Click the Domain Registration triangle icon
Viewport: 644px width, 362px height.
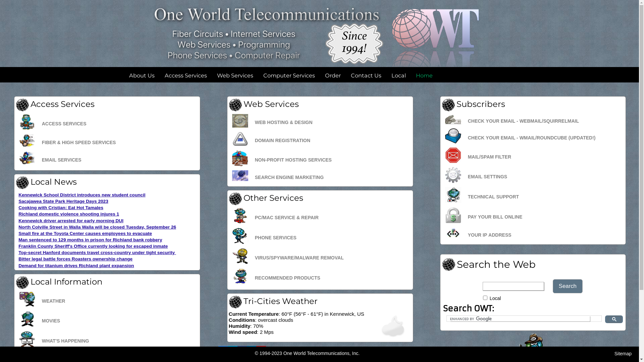point(240,139)
